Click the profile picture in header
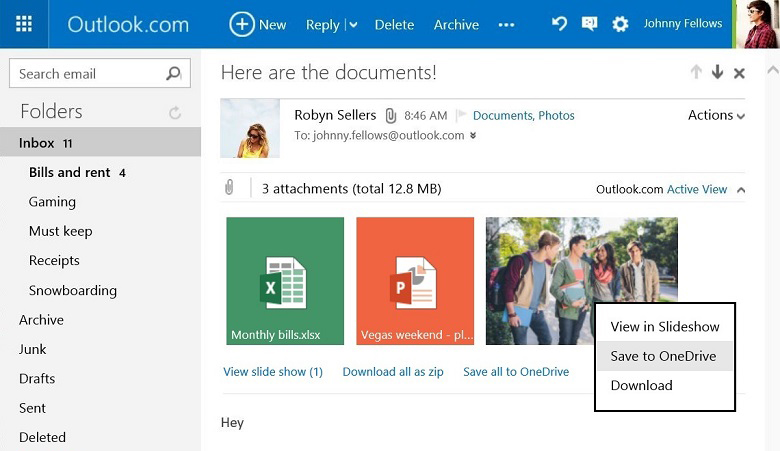The height and width of the screenshot is (451, 780). (x=757, y=24)
